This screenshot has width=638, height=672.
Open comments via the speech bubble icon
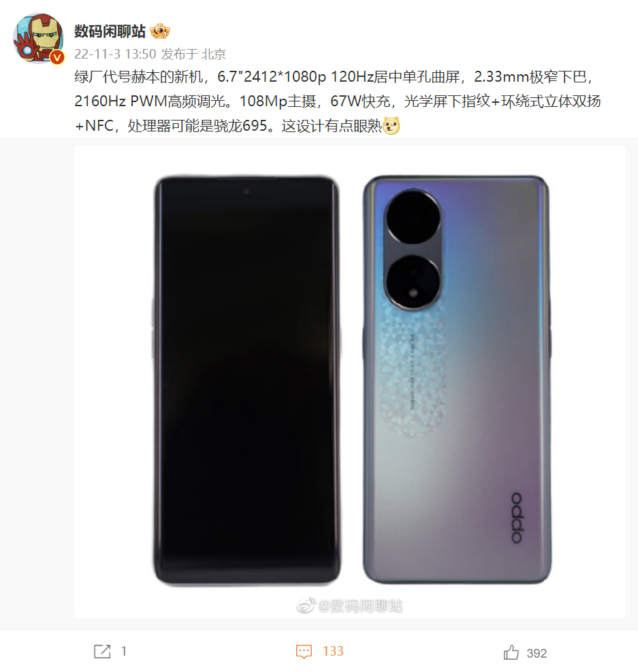click(x=304, y=652)
